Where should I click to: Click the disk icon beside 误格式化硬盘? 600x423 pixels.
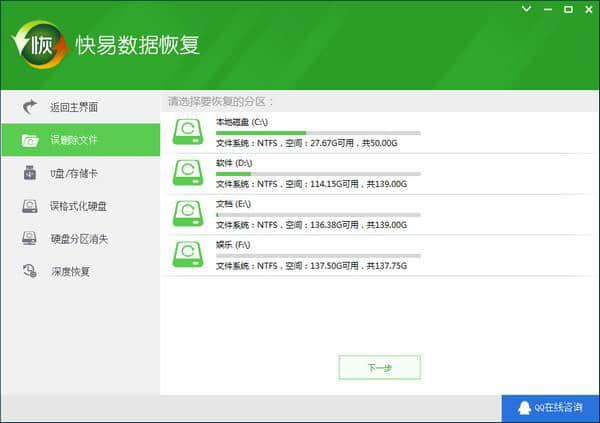tap(30, 206)
